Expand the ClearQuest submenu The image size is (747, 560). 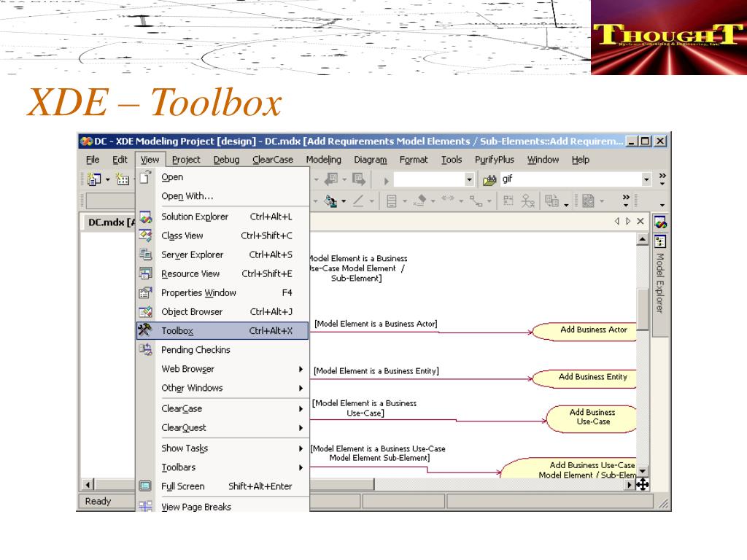point(222,427)
